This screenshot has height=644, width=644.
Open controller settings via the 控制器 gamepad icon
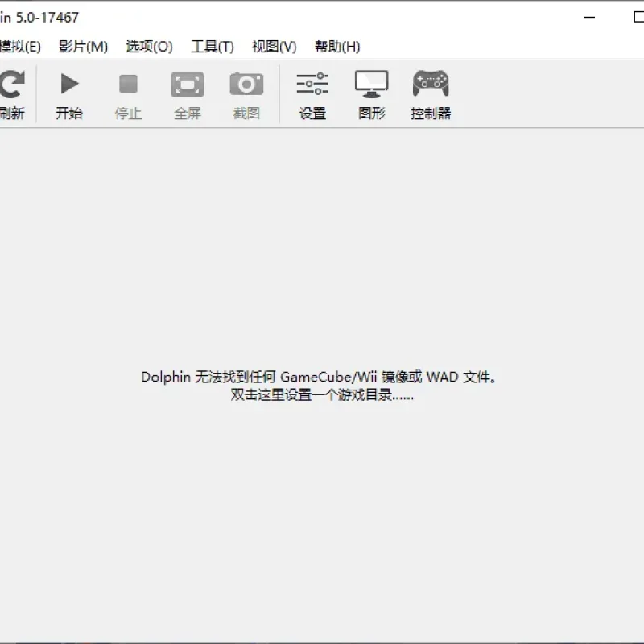coord(431,84)
